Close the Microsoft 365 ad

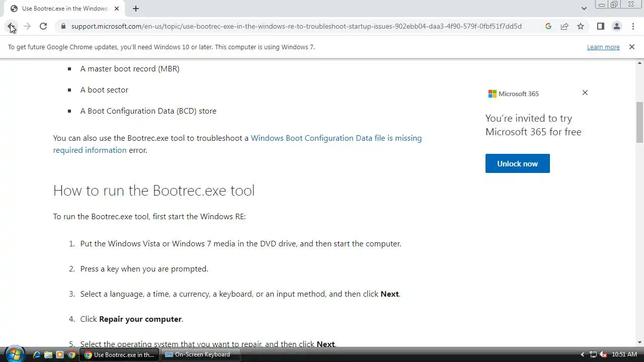click(585, 93)
